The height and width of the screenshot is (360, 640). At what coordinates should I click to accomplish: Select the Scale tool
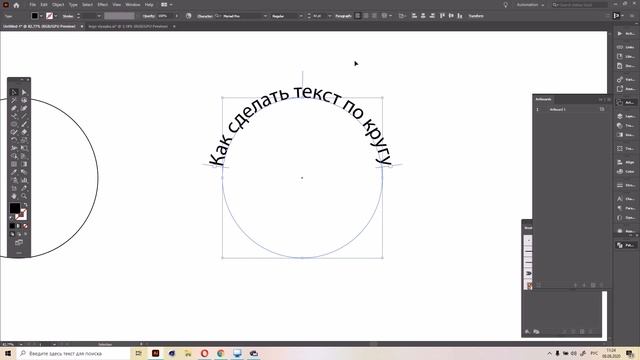tap(24, 140)
